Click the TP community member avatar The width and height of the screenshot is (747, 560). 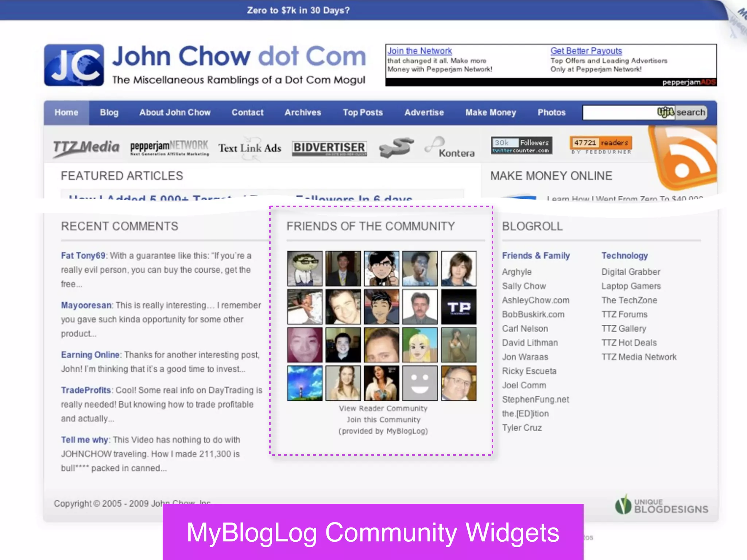(x=458, y=307)
